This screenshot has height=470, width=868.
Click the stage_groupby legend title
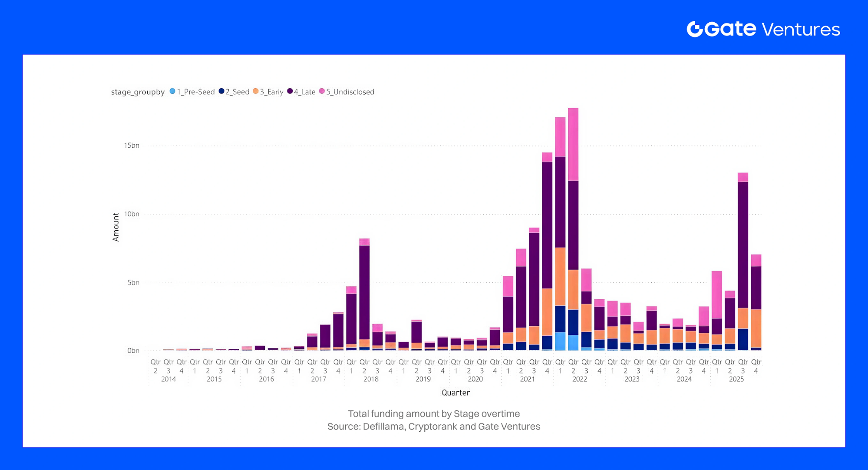click(x=138, y=92)
